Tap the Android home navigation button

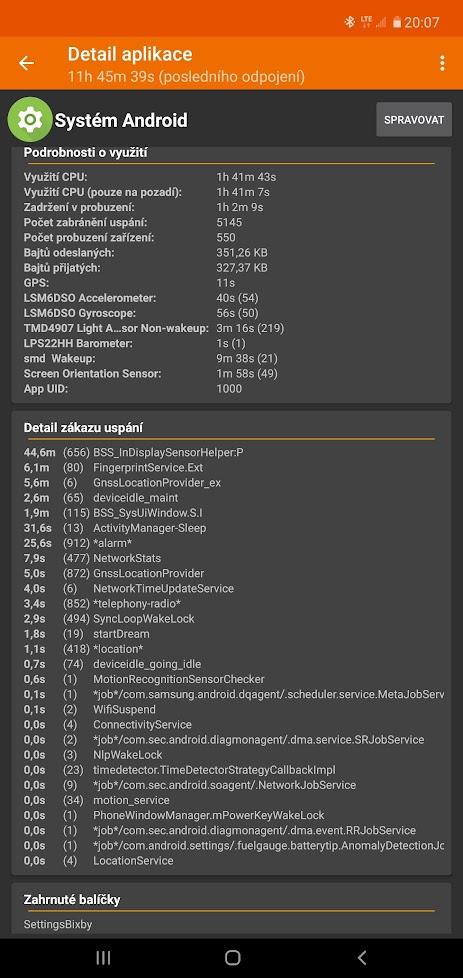coord(232,957)
